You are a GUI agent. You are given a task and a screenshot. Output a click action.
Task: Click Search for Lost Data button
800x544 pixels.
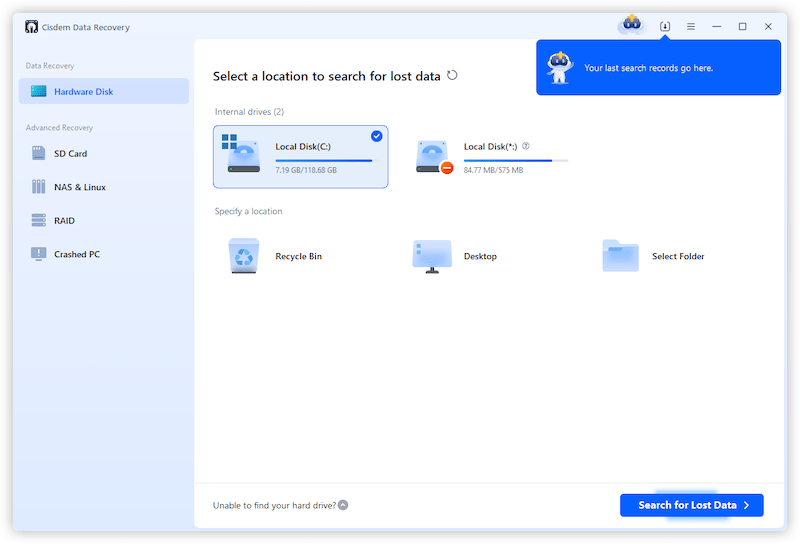(691, 505)
